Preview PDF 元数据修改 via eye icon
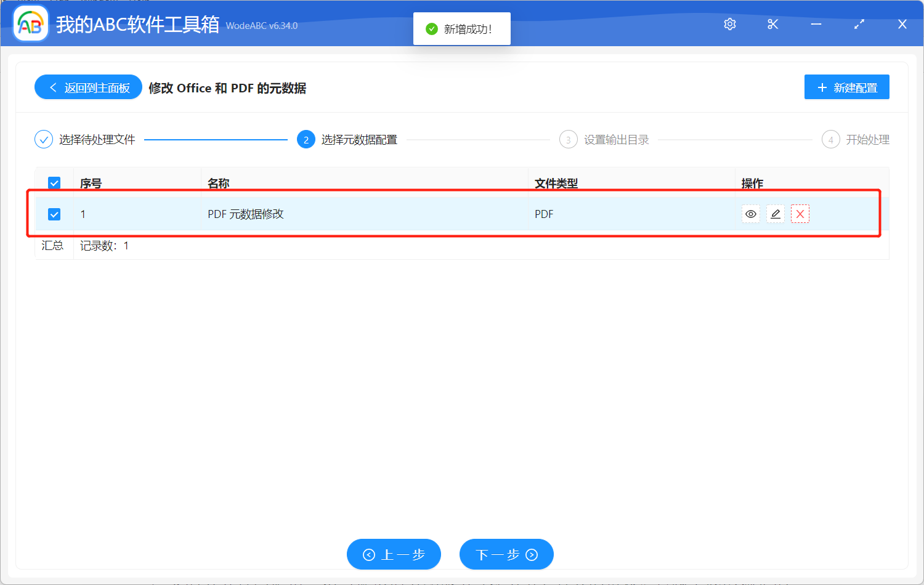Viewport: 924px width, 585px height. (750, 214)
